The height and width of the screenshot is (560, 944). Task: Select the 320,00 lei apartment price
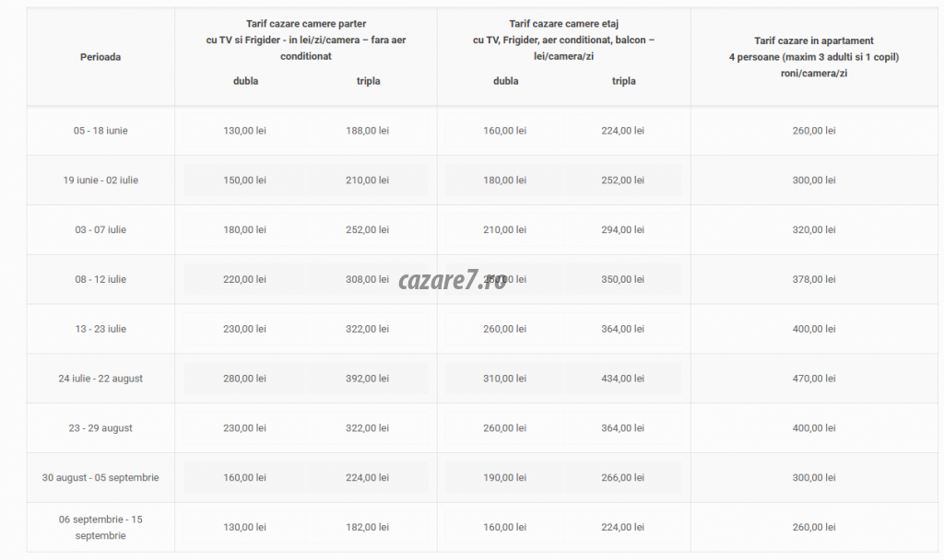814,229
